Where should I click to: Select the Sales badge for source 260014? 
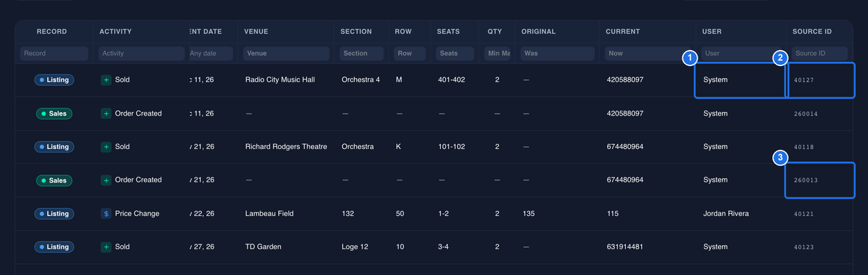pos(54,113)
